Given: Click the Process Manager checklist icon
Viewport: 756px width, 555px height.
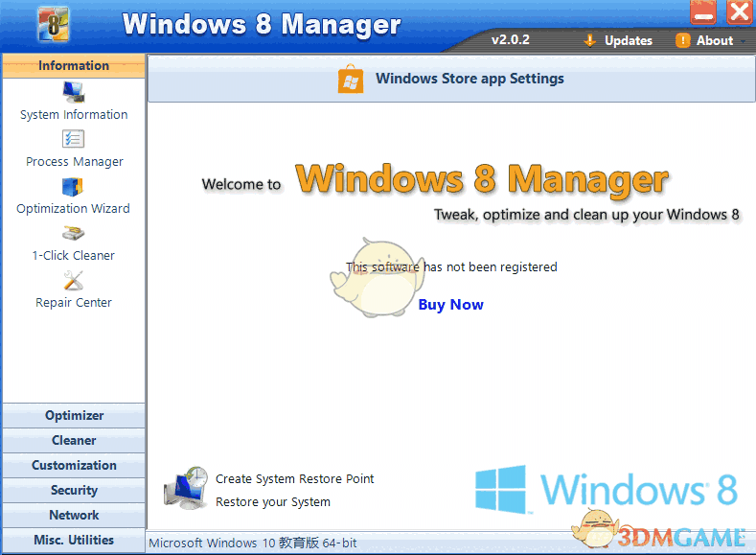Looking at the screenshot, I should point(73,139).
